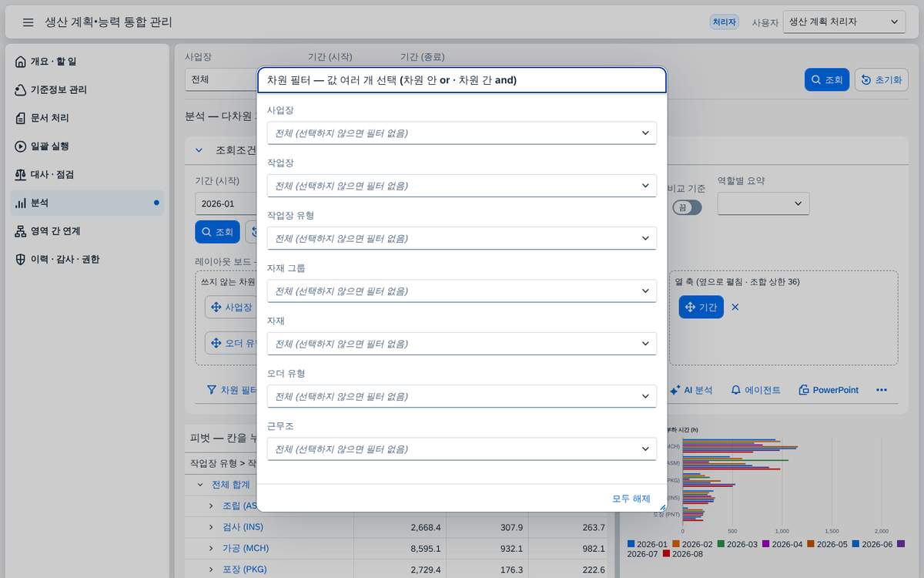Click the reset icon in 초기화 button

click(866, 80)
